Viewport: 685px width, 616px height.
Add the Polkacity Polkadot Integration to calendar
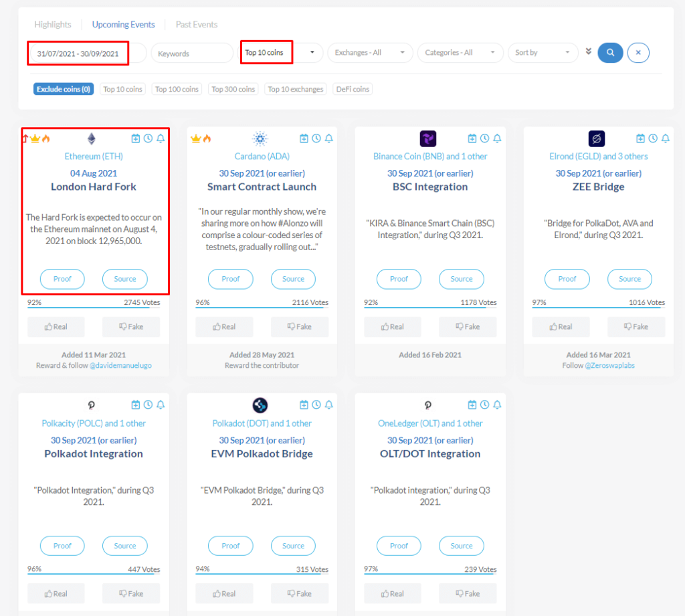[135, 405]
